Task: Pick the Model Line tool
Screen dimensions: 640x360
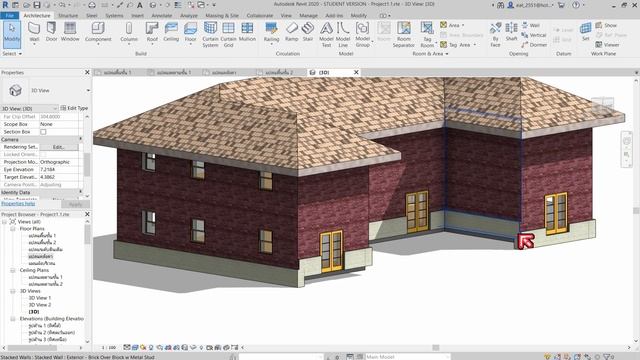Action: tap(343, 35)
